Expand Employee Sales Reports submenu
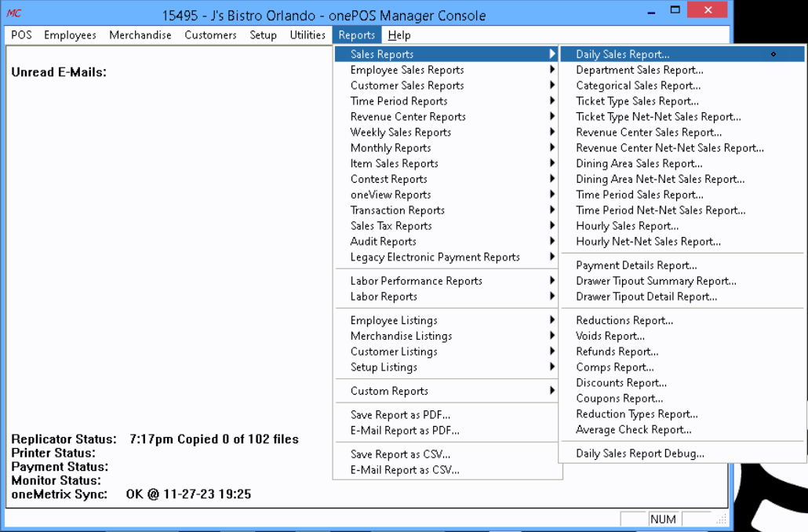808x532 pixels. (446, 70)
